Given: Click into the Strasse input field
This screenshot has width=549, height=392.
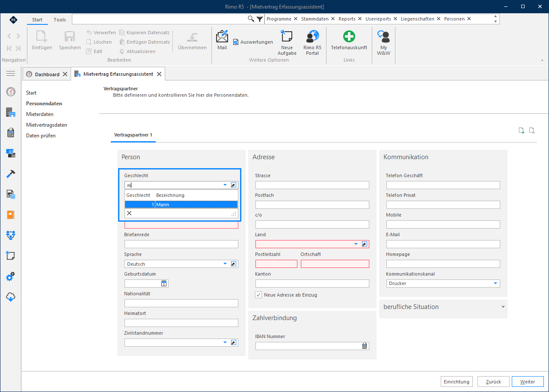Looking at the screenshot, I should coord(312,185).
